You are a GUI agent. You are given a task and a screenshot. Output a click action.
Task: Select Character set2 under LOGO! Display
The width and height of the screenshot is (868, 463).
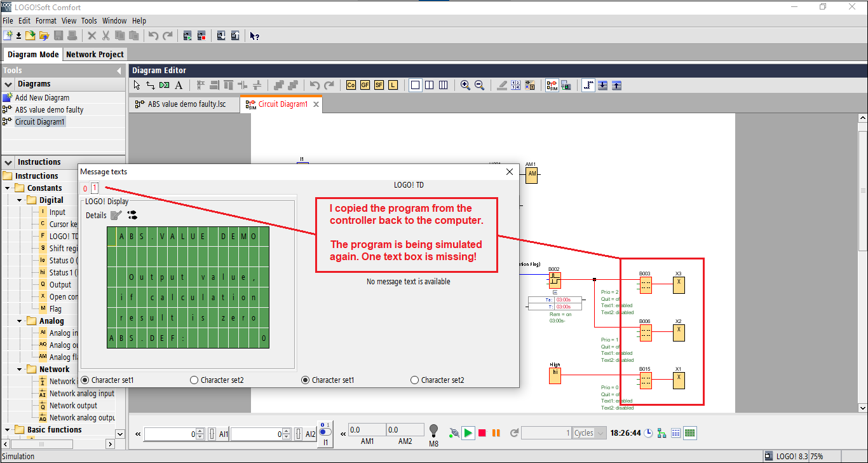(x=194, y=380)
